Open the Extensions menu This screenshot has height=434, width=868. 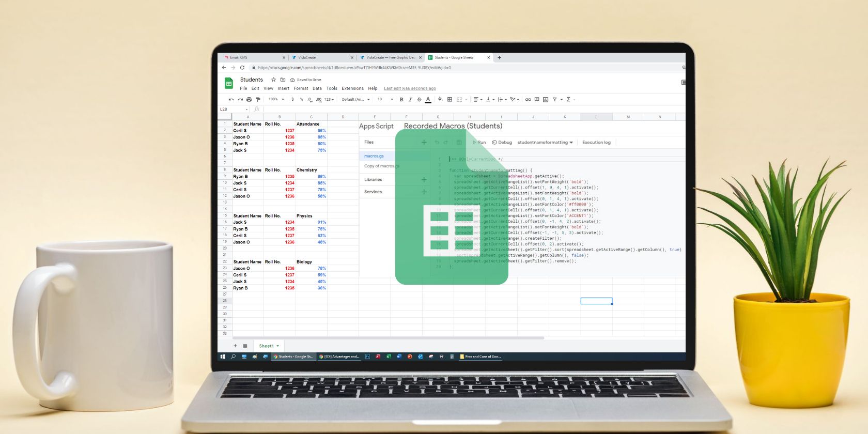353,88
